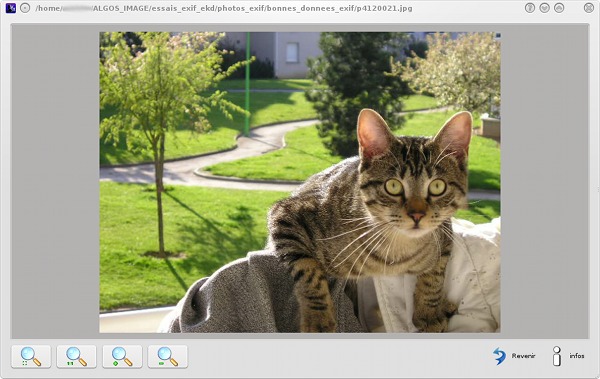Click the fit-to-window zoom magnifier button
This screenshot has width=600, height=379.
[x=31, y=357]
